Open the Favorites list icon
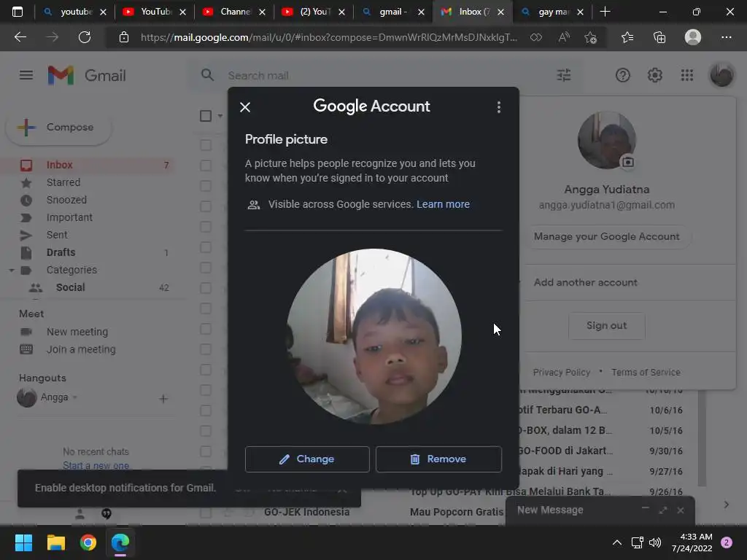This screenshot has width=747, height=560. [x=627, y=37]
